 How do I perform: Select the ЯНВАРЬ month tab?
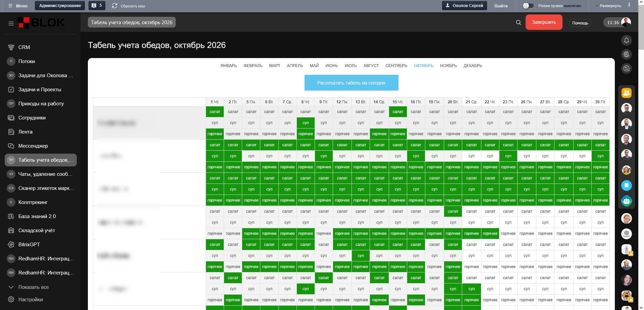pyautogui.click(x=228, y=66)
